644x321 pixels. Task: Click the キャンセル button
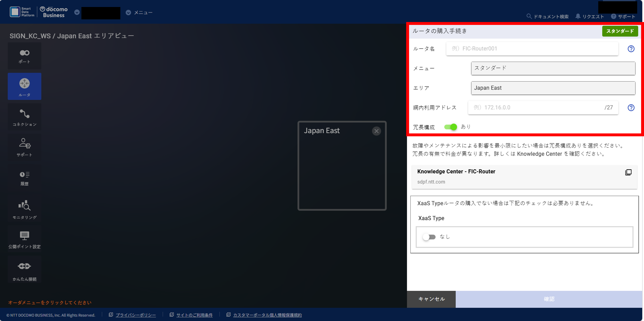431,299
